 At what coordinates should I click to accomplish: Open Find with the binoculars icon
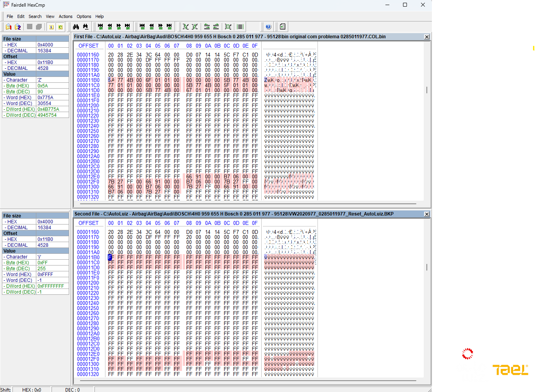tap(76, 27)
